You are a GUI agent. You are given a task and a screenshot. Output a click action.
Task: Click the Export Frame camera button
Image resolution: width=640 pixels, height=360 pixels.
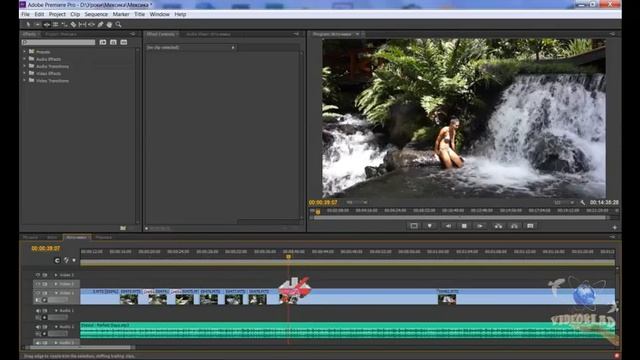tap(530, 226)
